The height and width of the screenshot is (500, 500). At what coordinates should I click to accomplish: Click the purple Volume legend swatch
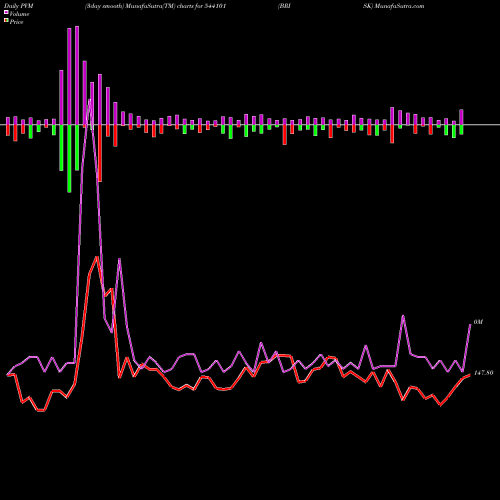click(6, 13)
